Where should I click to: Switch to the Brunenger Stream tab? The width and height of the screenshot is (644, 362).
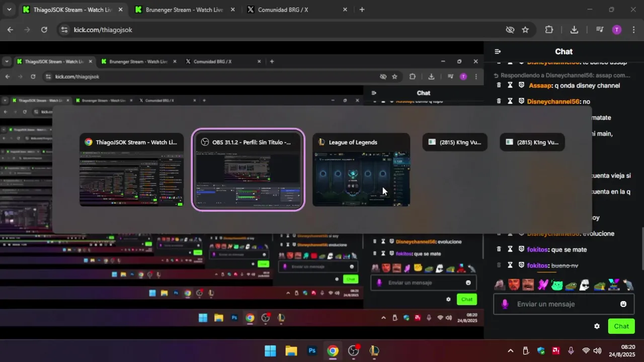pyautogui.click(x=185, y=10)
